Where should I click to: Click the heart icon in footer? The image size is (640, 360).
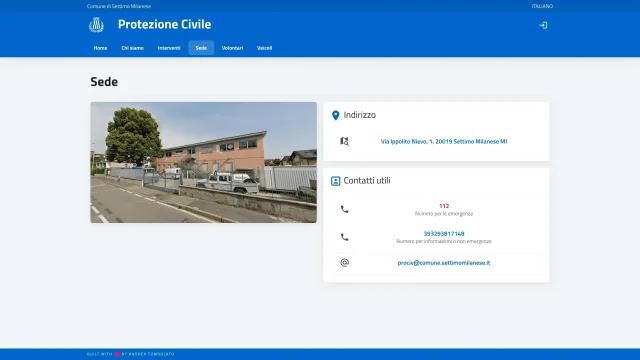(117, 354)
